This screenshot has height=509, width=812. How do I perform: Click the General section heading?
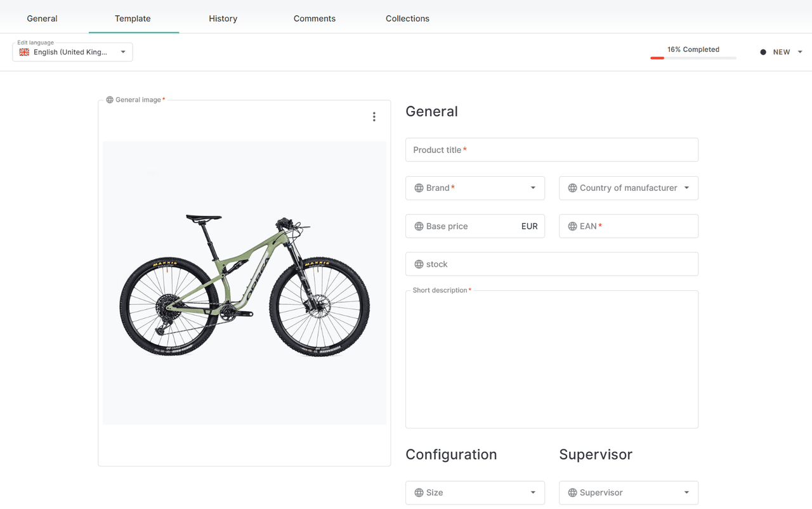tap(431, 112)
